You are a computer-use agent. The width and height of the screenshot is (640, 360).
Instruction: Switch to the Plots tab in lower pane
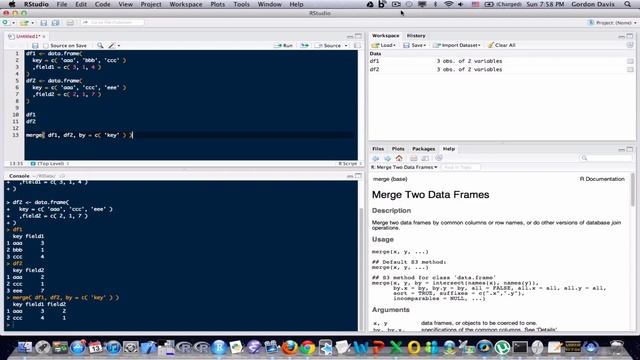coord(398,149)
